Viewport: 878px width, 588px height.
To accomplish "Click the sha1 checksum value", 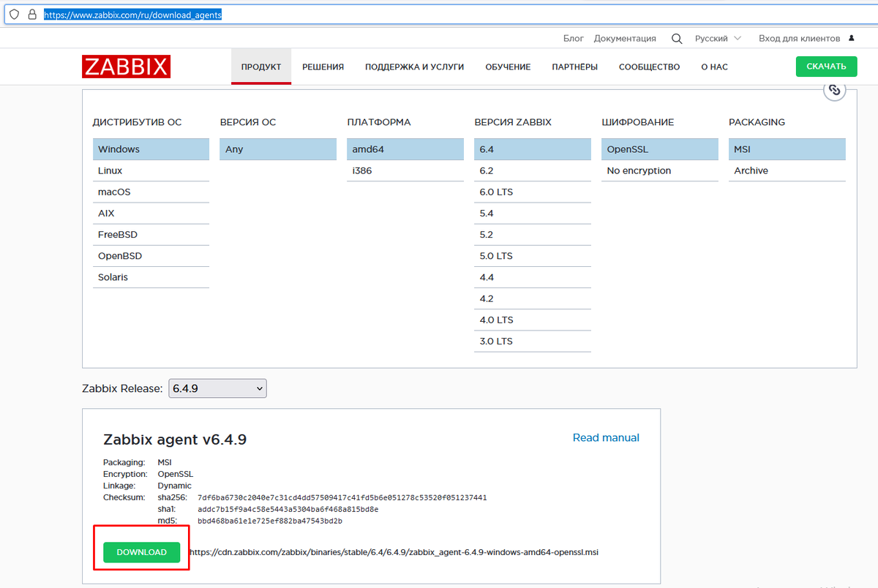I will click(288, 509).
